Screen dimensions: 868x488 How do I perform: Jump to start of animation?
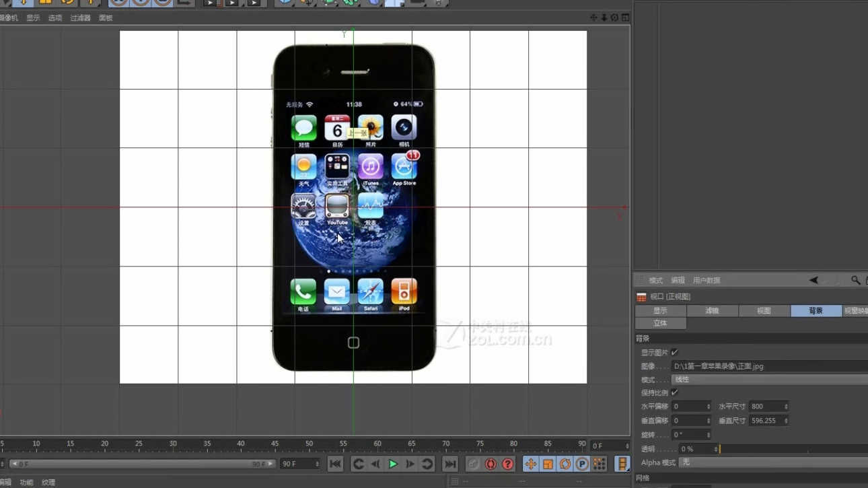tap(335, 464)
